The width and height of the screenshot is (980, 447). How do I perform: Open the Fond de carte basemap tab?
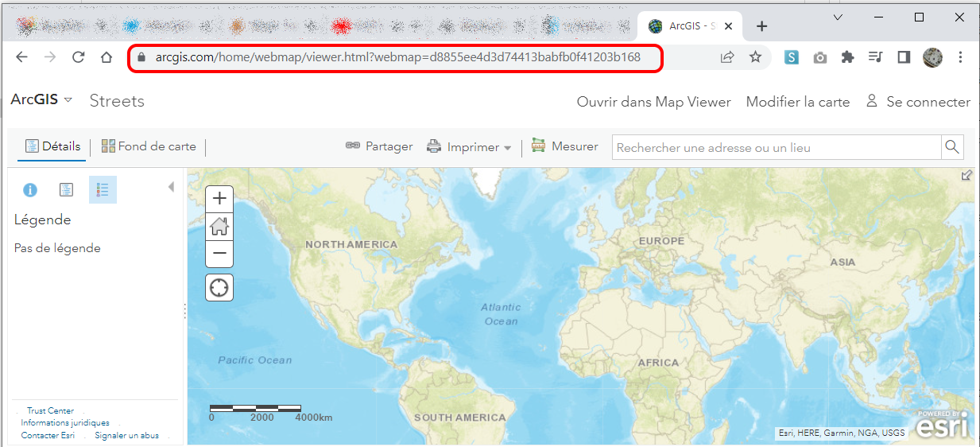149,146
